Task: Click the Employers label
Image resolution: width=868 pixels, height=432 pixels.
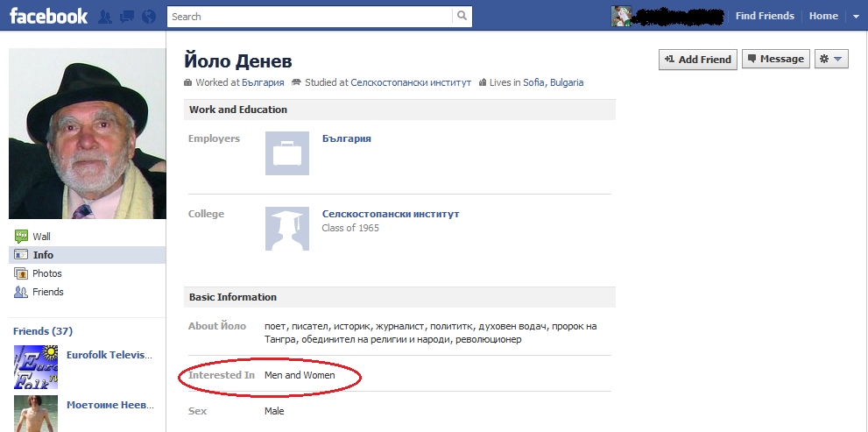Action: pos(215,138)
